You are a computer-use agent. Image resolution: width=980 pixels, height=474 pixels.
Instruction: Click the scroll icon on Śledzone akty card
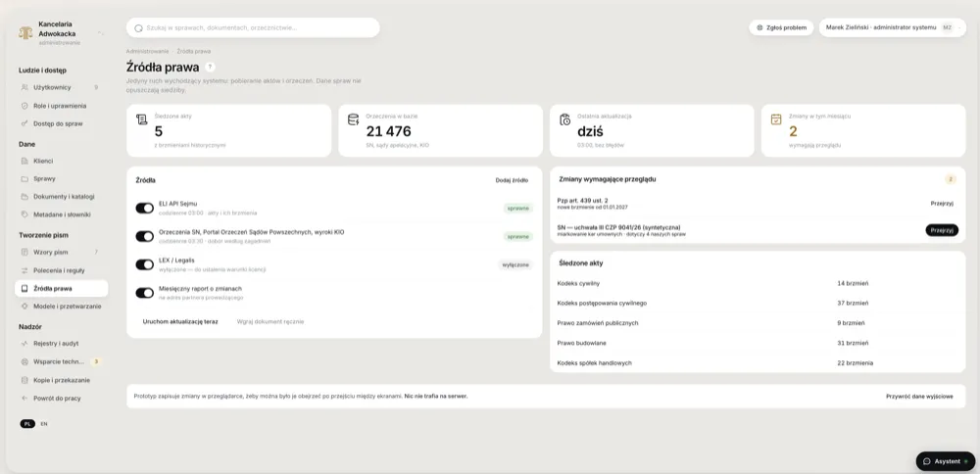[142, 119]
